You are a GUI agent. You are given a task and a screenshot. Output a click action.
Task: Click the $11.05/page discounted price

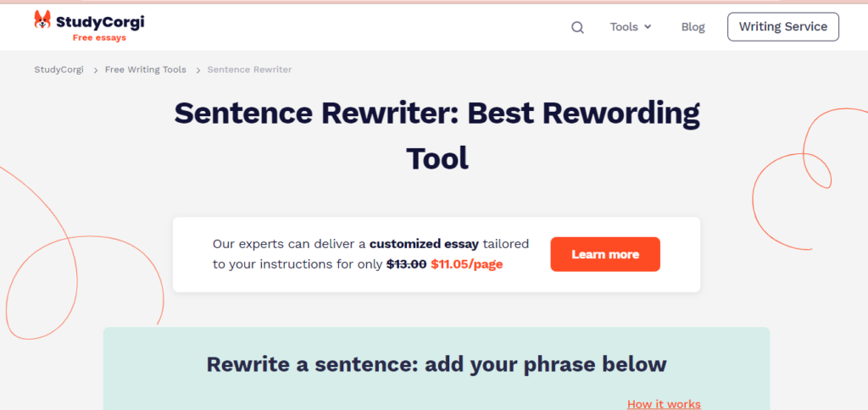466,264
